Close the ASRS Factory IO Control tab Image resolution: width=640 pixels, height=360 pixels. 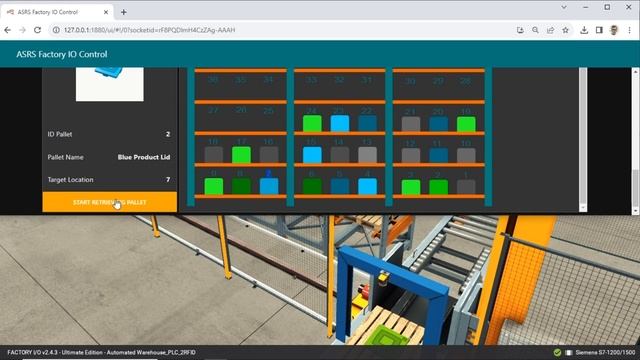(x=106, y=12)
